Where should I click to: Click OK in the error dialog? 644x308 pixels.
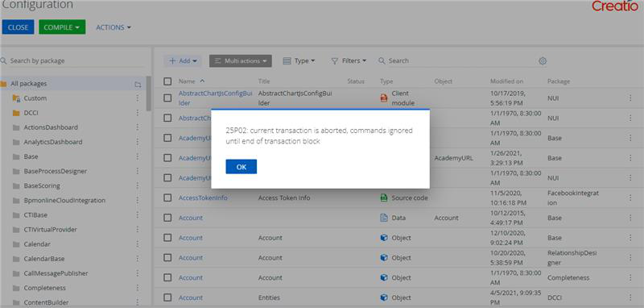click(x=241, y=167)
